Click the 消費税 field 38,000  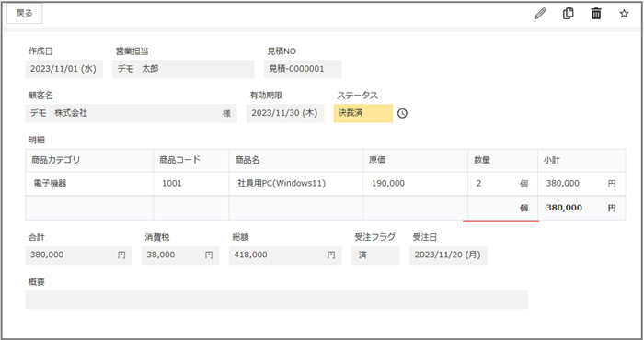click(x=180, y=255)
